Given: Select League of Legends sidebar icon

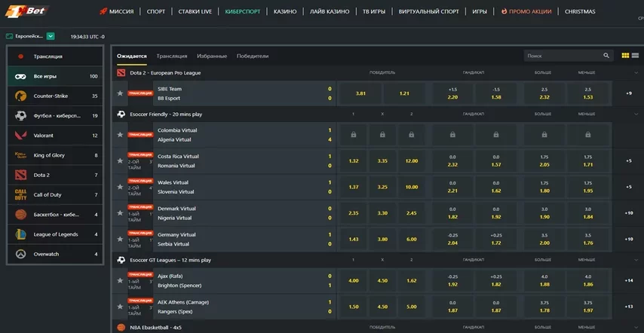Looking at the screenshot, I should coord(20,234).
